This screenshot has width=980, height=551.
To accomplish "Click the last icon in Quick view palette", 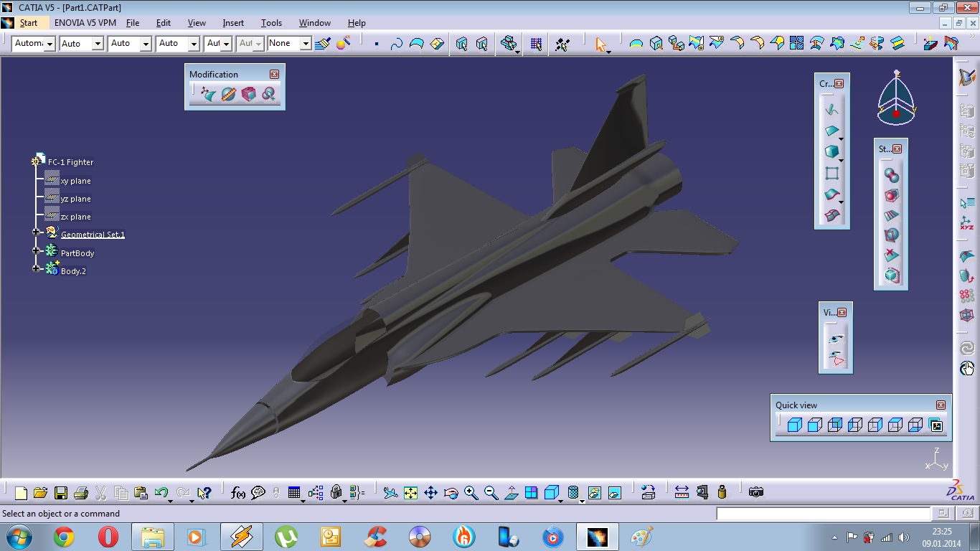I will tap(936, 425).
